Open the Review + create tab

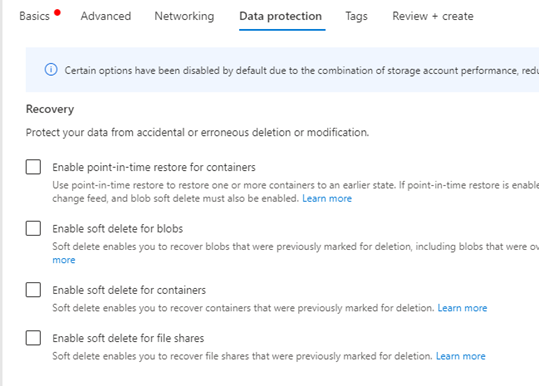tap(433, 16)
